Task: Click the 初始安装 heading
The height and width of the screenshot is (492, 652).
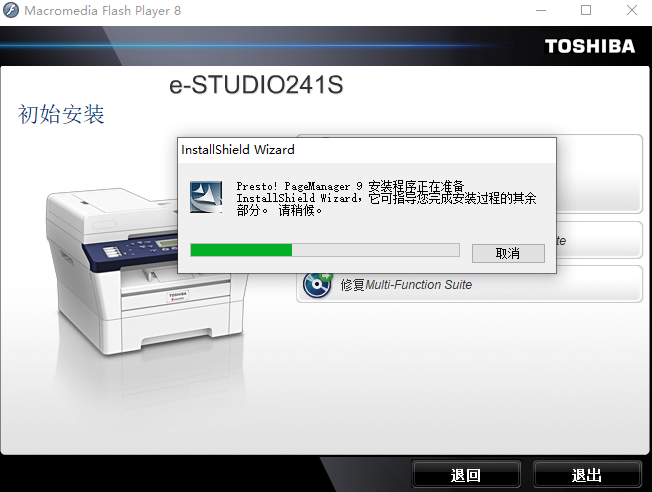Action: [61, 114]
